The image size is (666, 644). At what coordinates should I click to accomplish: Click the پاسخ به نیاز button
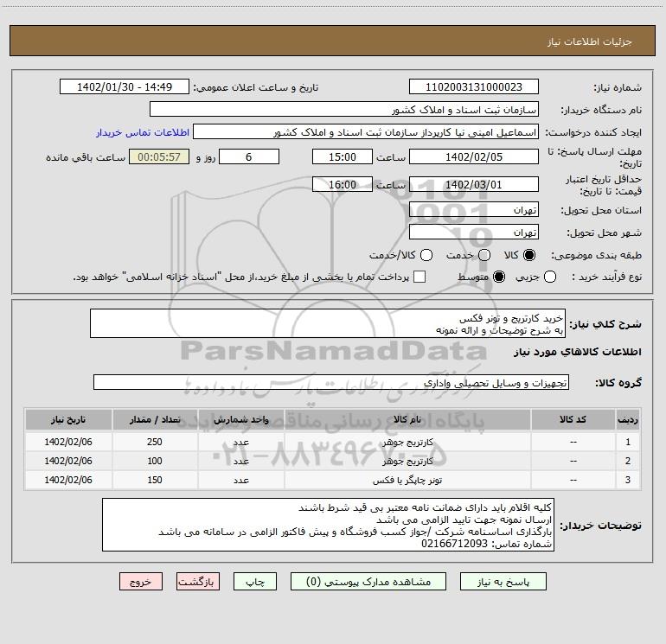click(x=503, y=582)
